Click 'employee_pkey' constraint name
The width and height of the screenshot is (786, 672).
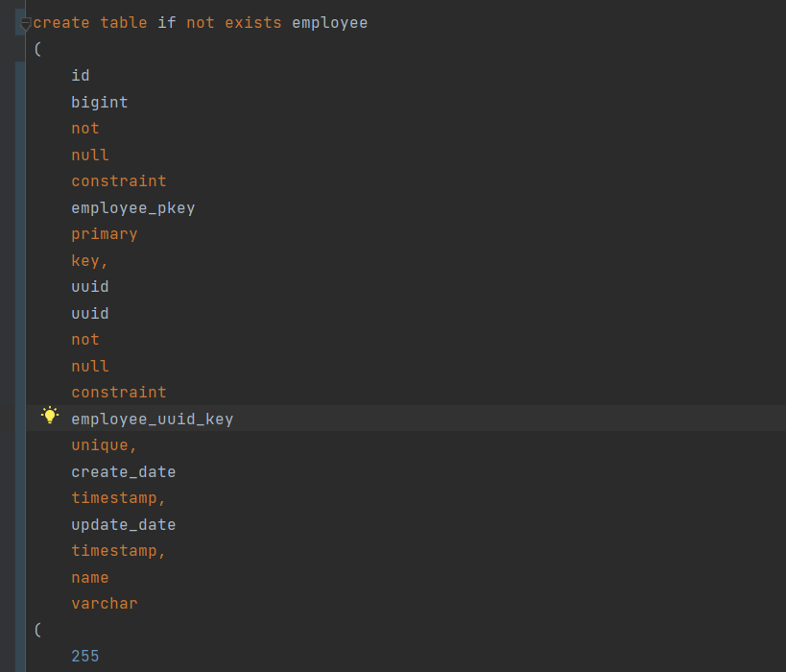point(132,207)
